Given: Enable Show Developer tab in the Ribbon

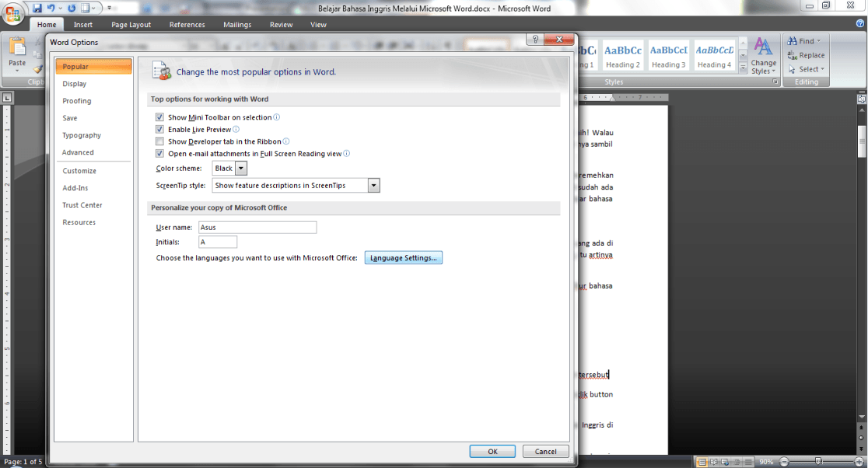Looking at the screenshot, I should [159, 141].
